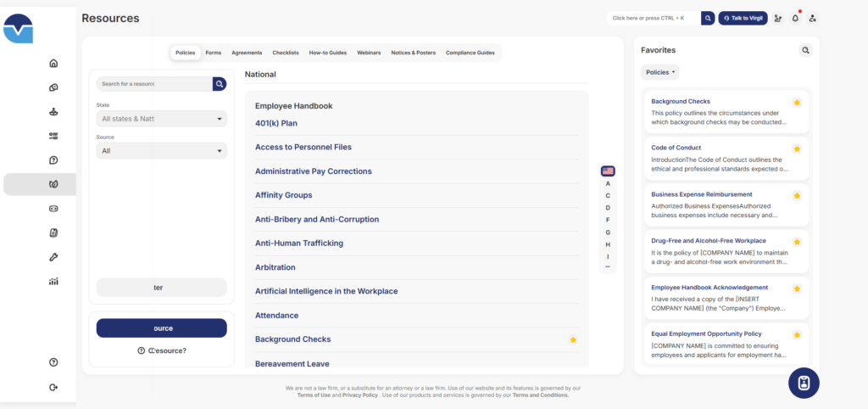Open the Anti-Human Trafficking policy link

[299, 244]
